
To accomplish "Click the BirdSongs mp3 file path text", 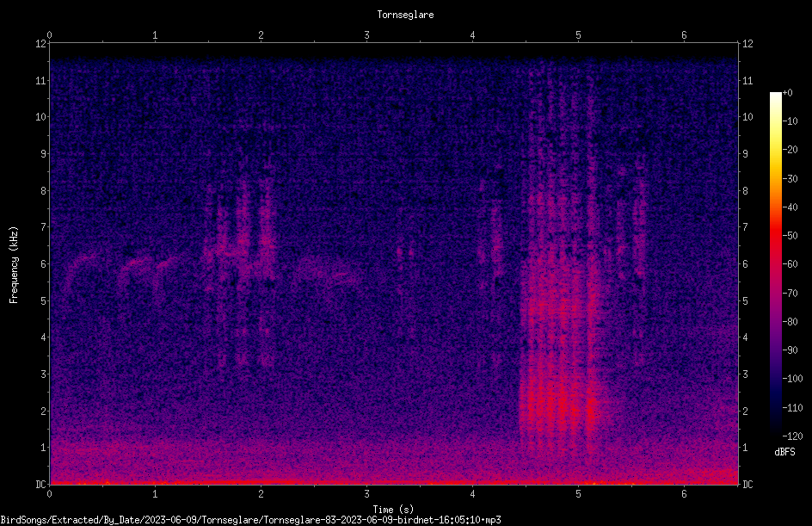I will 250,520.
